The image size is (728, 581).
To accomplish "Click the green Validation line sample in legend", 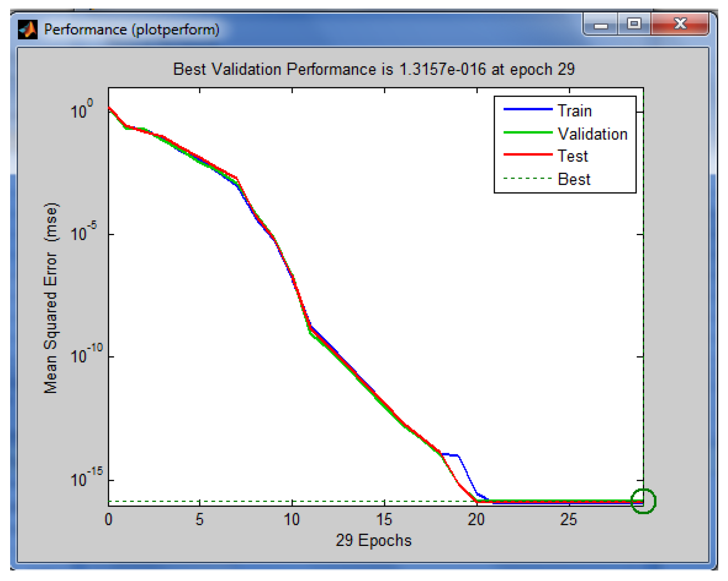I will tap(528, 133).
